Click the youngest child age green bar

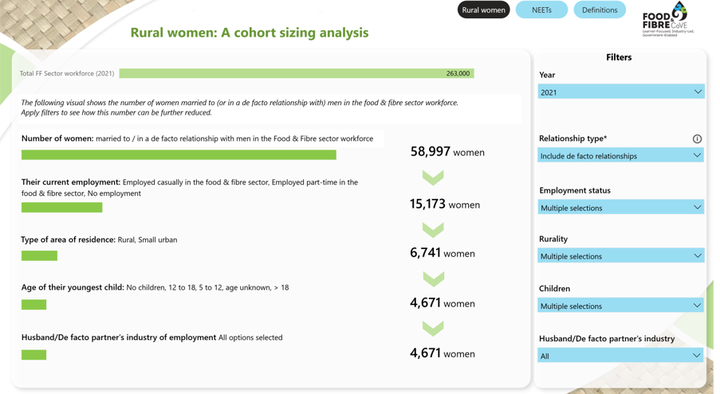tap(34, 304)
